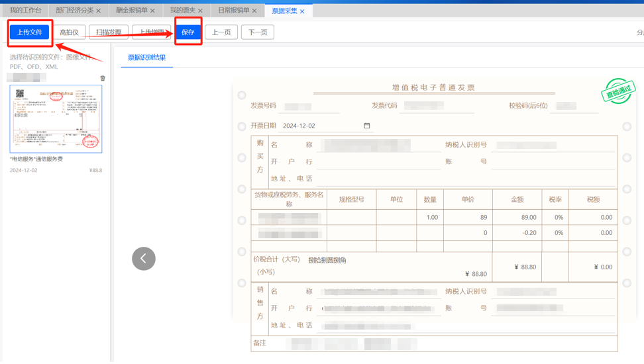This screenshot has height=364, width=644.
Task: Switch to the 日常报销单 tab
Action: [233, 11]
